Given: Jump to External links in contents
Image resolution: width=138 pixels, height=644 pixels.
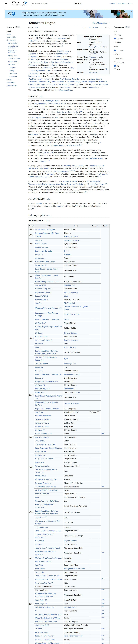Looking at the screenshot, I should (x=11, y=86).
